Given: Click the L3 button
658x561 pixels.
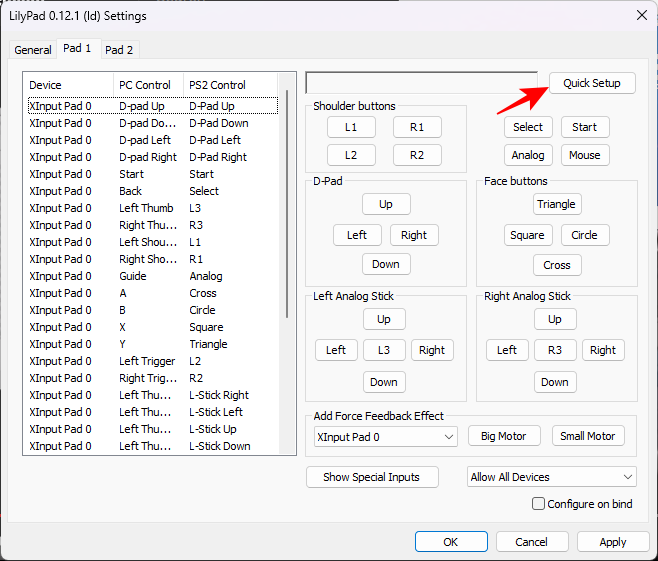Looking at the screenshot, I should [384, 350].
